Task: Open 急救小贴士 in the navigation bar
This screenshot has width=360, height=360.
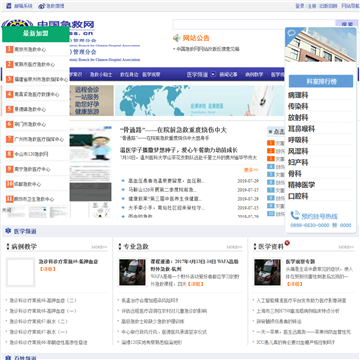Action: coord(101,75)
